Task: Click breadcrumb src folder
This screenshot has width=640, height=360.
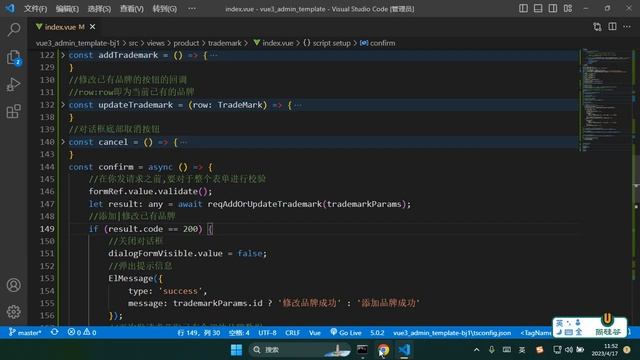Action: (x=133, y=43)
